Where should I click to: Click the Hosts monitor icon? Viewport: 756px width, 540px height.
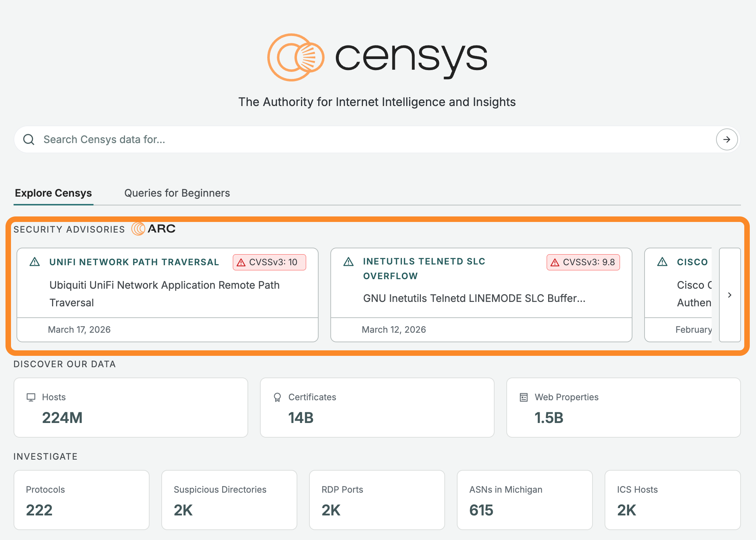[x=31, y=397]
